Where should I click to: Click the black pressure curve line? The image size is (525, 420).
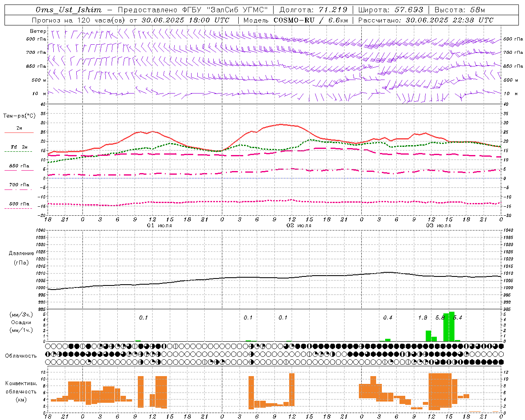[x=275, y=278]
